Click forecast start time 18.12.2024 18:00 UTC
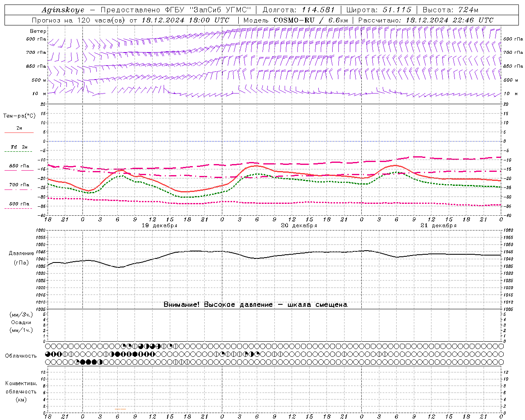Viewport: 525px width, 420px height. click(185, 20)
